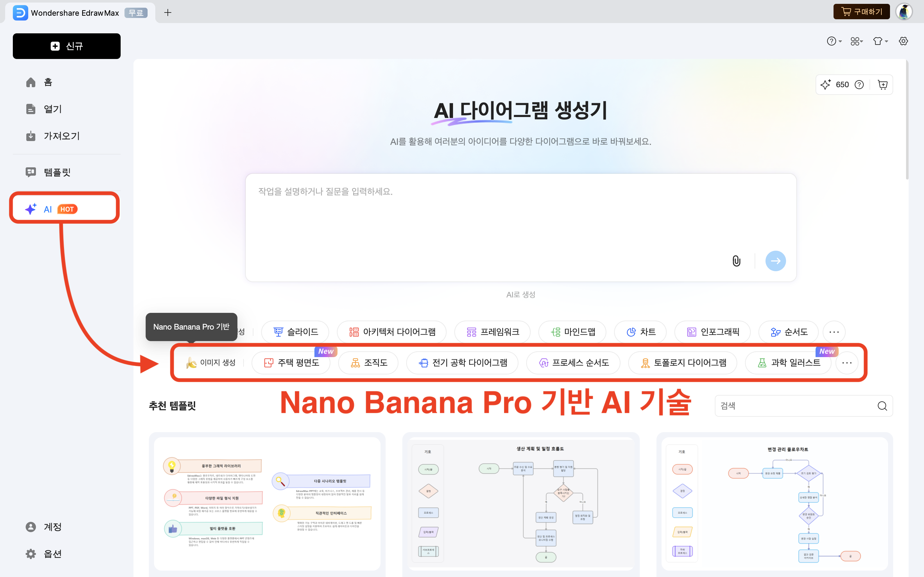Open the 차트 generation option
This screenshot has height=577, width=924.
[x=640, y=332]
